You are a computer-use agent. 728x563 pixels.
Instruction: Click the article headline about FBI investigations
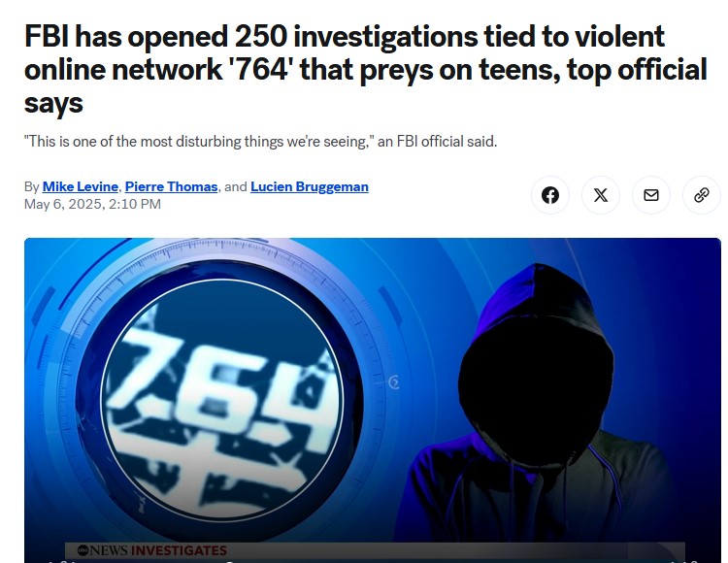[366, 69]
